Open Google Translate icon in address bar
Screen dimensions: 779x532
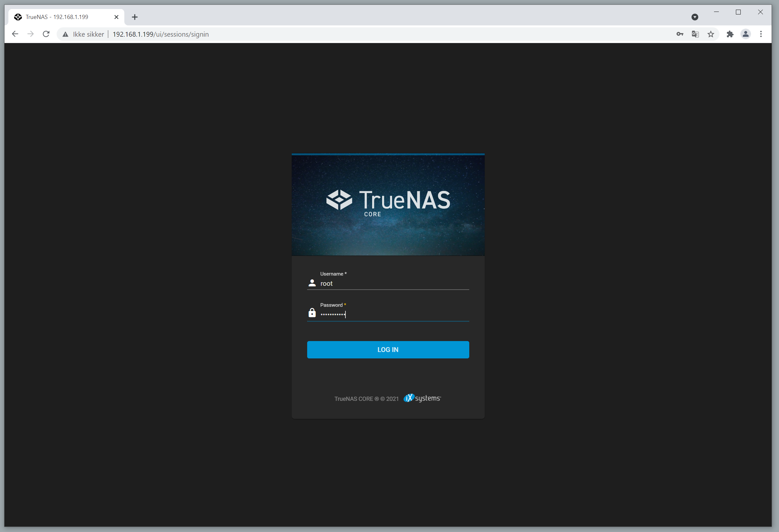[695, 34]
